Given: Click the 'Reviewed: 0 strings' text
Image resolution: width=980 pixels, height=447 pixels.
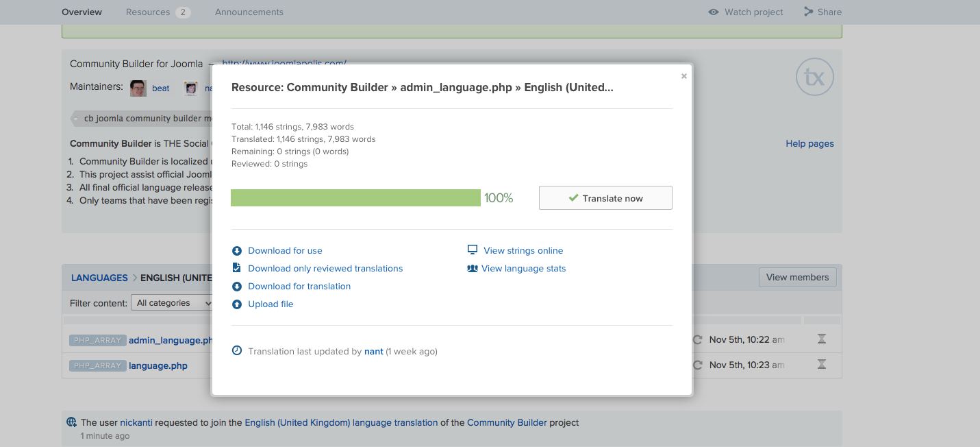Looking at the screenshot, I should [269, 164].
